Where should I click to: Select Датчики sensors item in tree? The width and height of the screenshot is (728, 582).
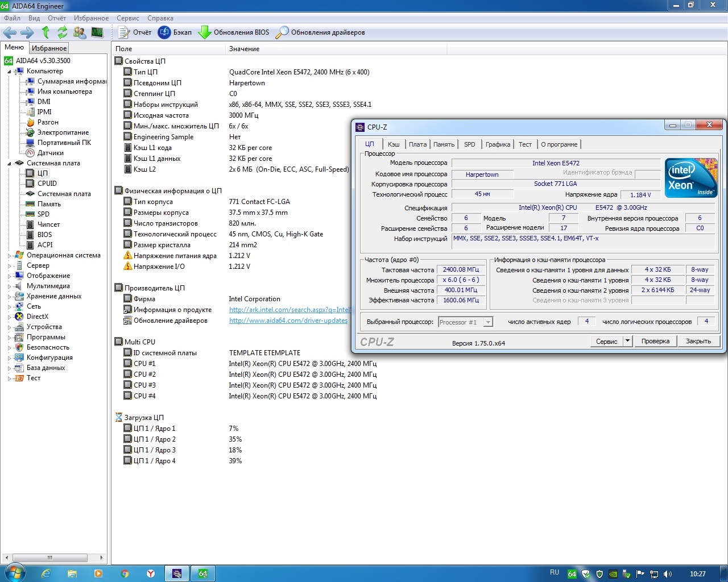[50, 153]
